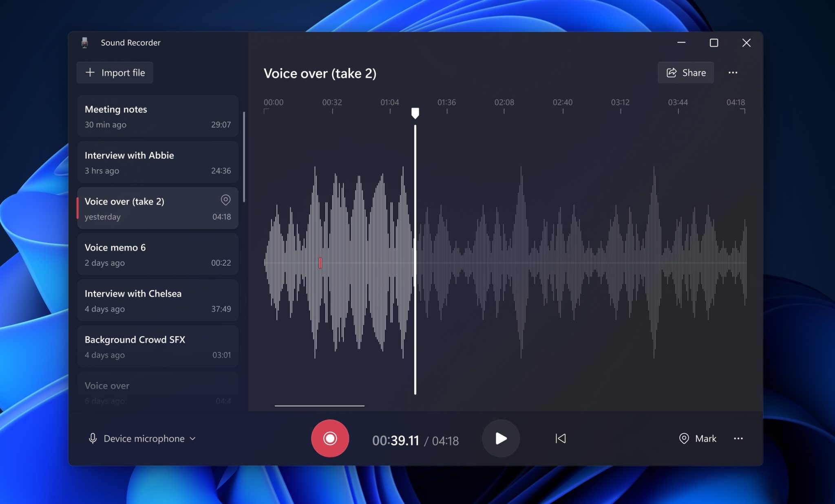835x504 pixels.
Task: Select the Interview with Abbie recording
Action: tap(157, 162)
